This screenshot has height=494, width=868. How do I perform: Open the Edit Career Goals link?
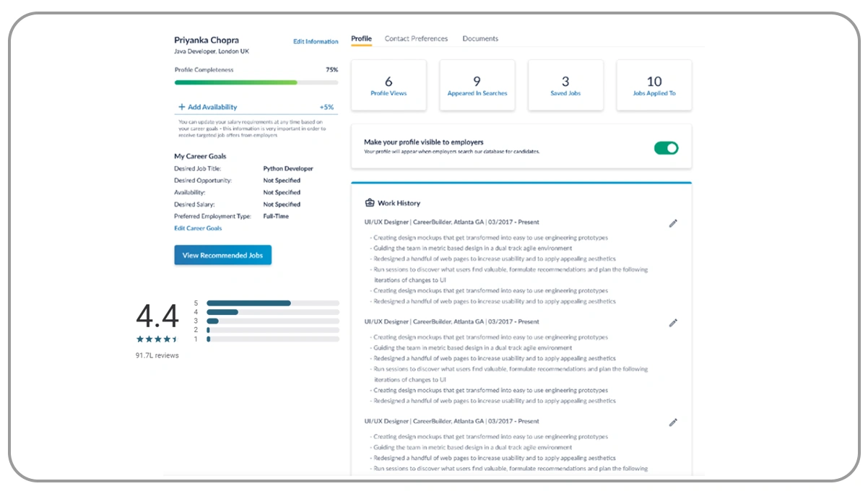(198, 228)
